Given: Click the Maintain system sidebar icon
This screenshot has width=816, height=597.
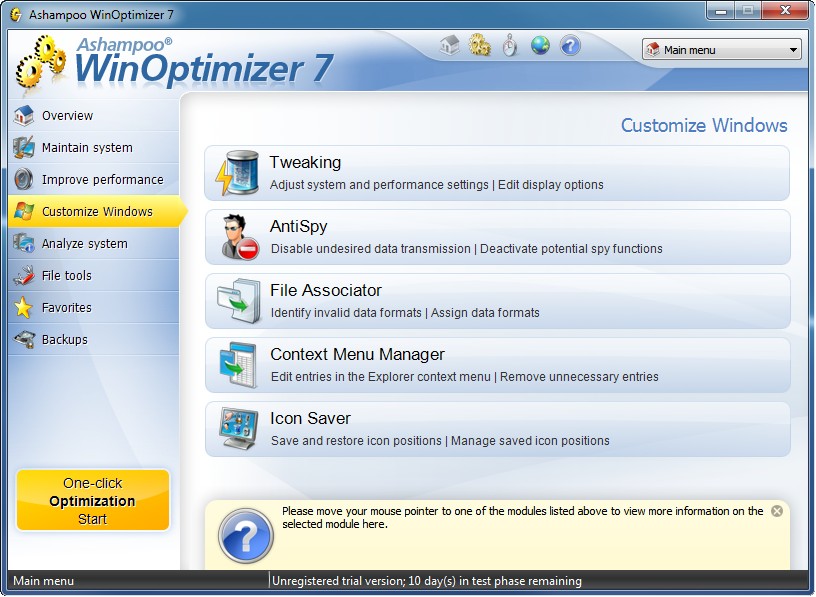Looking at the screenshot, I should click(x=24, y=147).
